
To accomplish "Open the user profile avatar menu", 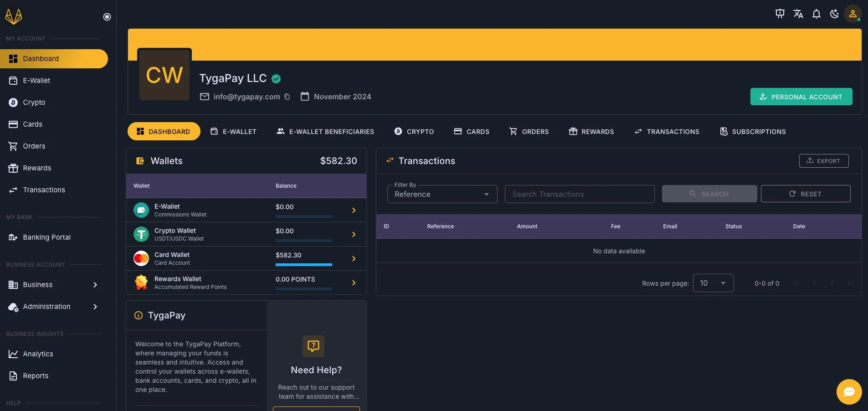I will (853, 14).
